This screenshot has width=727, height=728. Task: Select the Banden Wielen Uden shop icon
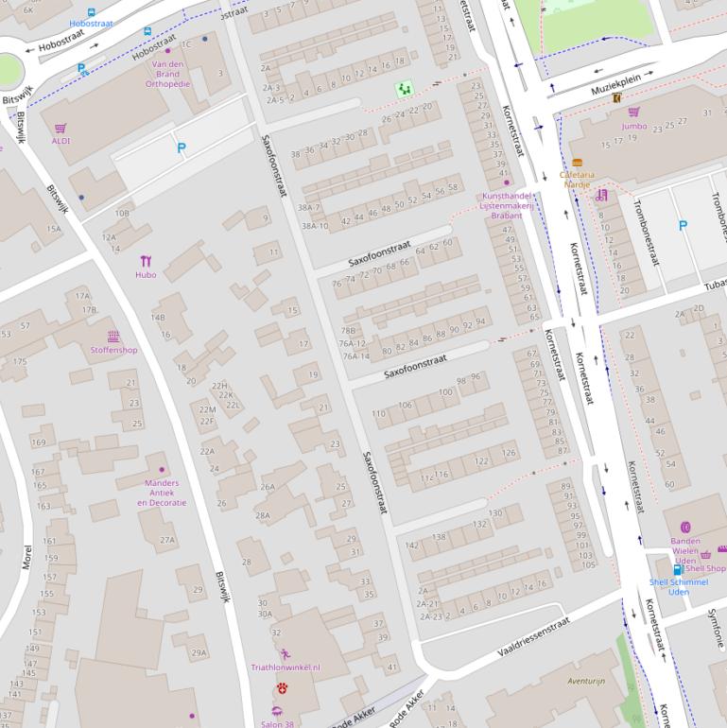tap(685, 528)
